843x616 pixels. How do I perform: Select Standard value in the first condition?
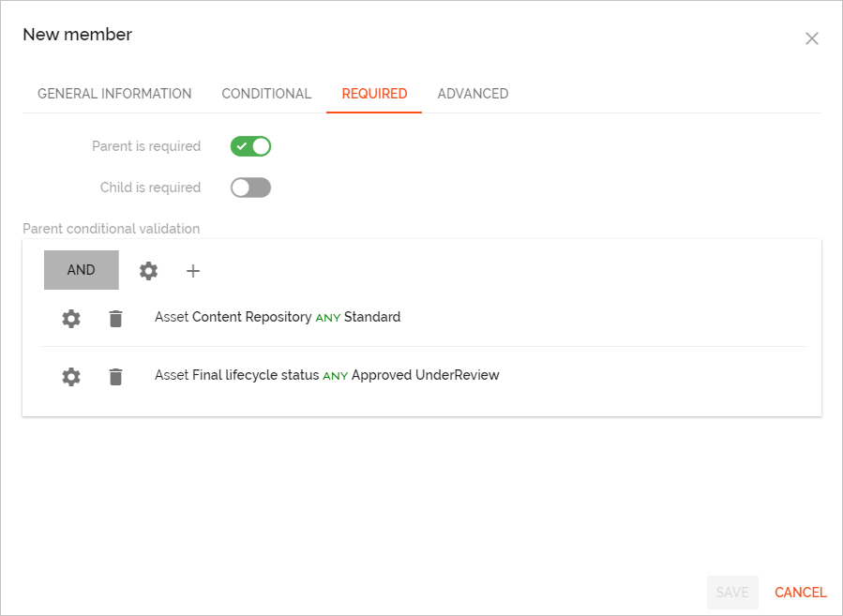(372, 317)
